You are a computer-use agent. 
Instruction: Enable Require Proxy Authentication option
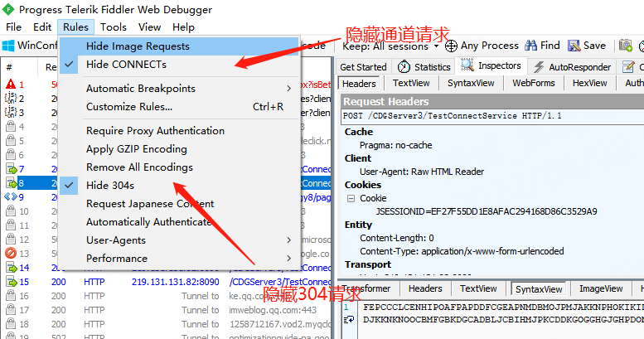tap(179, 131)
